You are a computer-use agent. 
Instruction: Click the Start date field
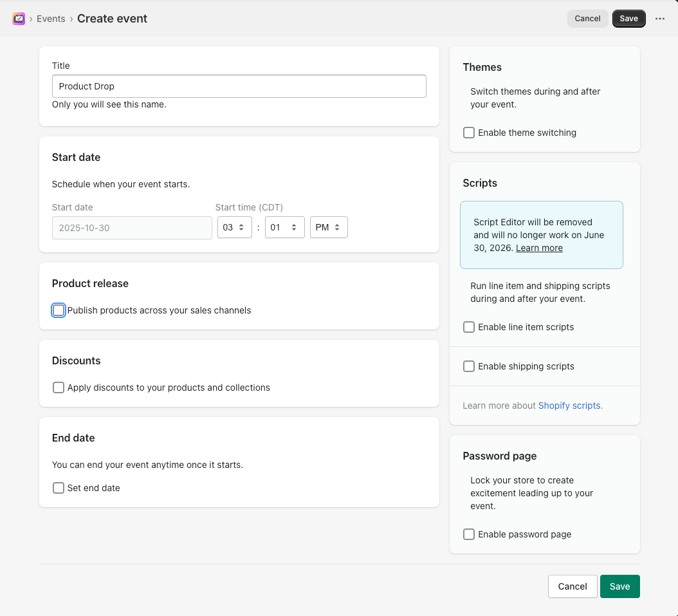coord(132,228)
